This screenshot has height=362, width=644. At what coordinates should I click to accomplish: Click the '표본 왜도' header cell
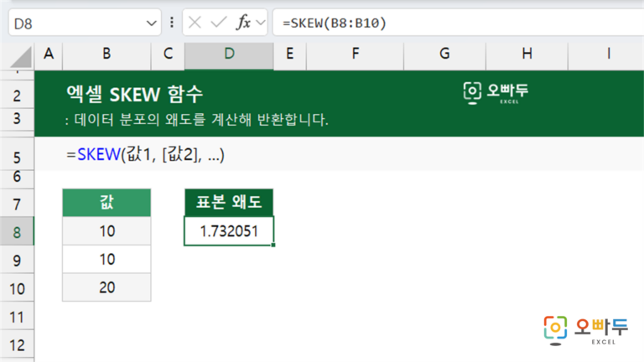pyautogui.click(x=229, y=202)
